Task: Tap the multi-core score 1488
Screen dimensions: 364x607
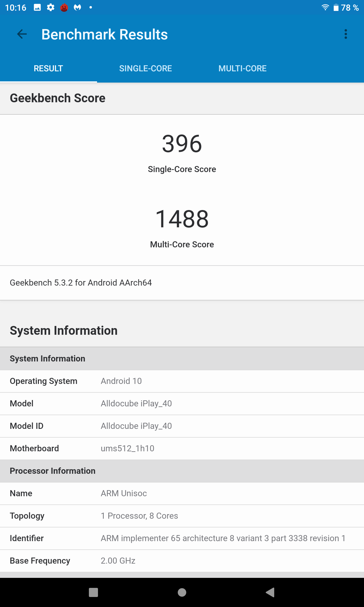Action: pos(182,219)
